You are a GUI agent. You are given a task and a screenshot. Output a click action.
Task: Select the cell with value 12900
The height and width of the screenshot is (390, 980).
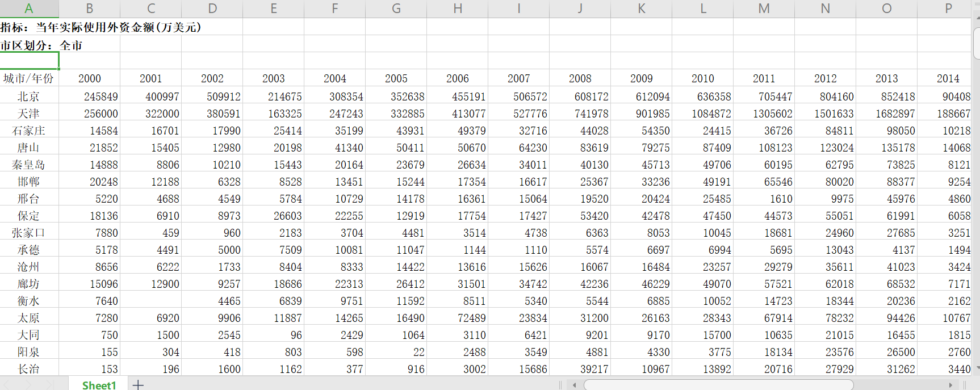tap(151, 284)
